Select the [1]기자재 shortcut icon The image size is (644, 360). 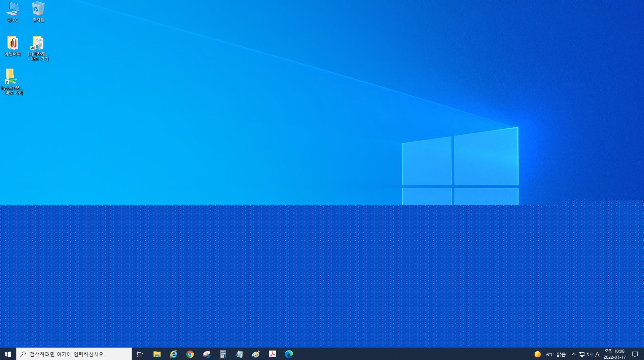pos(38,48)
